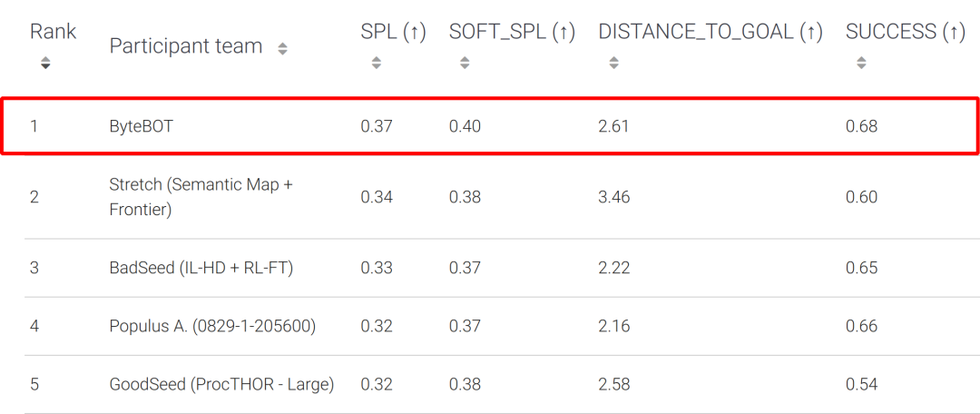980x414 pixels.
Task: Click ByteBOT's success value 0.68
Action: tap(861, 126)
